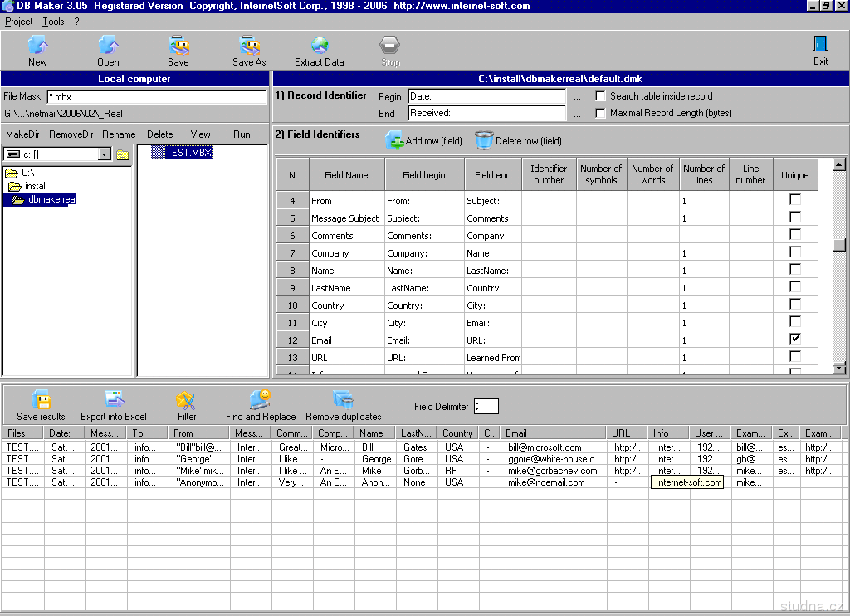Select the dbmakerreal folder in tree

[51, 199]
